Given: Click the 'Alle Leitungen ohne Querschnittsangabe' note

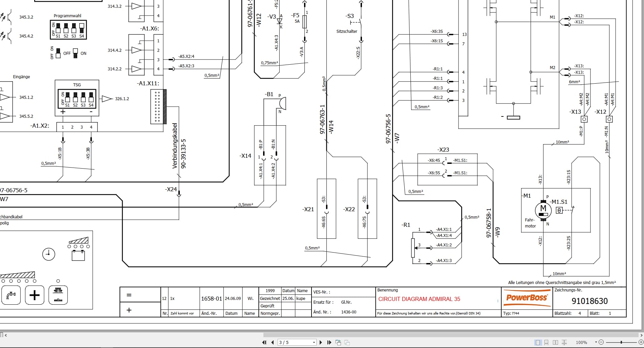Looking at the screenshot, I should click(562, 282).
